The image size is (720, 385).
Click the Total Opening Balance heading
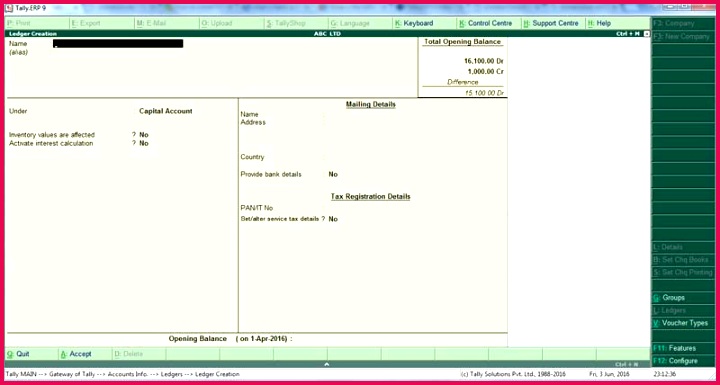pos(462,42)
